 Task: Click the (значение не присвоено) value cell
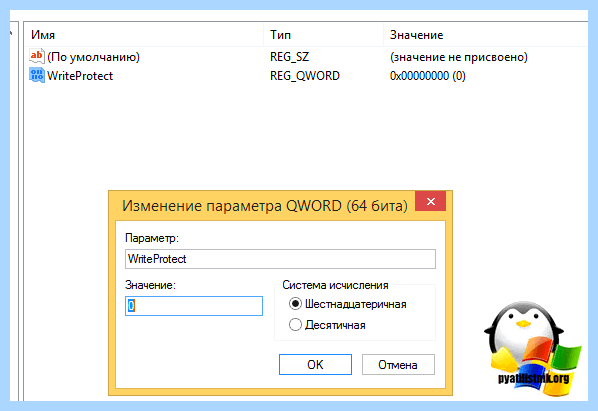(x=459, y=57)
